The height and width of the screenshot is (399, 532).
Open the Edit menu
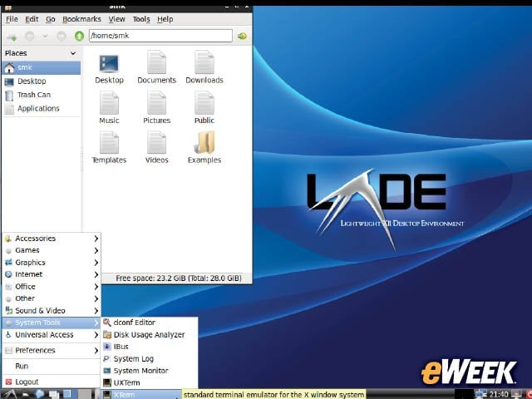coord(32,19)
